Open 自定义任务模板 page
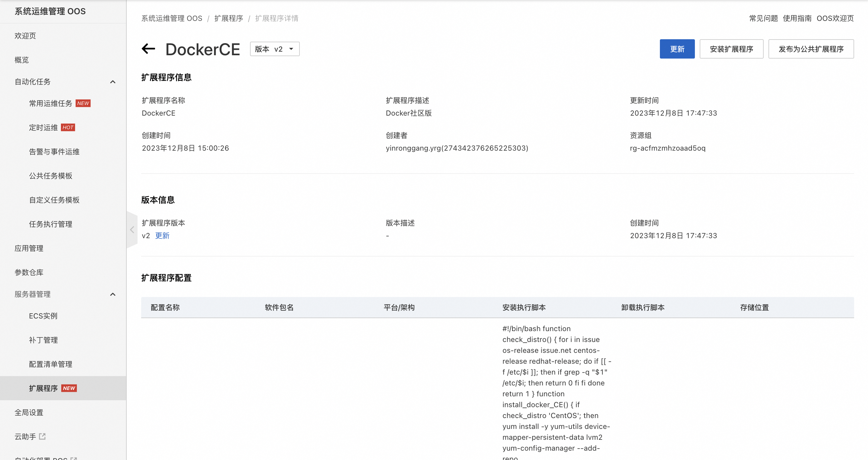 (x=54, y=200)
